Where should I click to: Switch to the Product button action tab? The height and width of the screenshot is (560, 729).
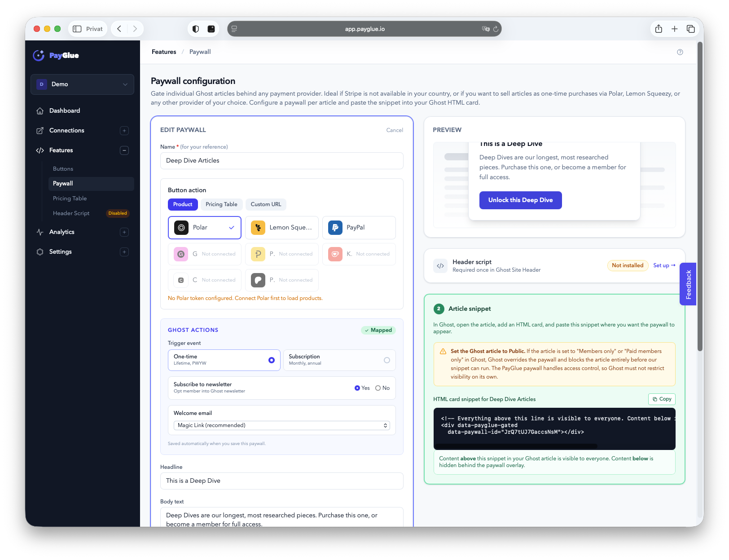point(183,204)
